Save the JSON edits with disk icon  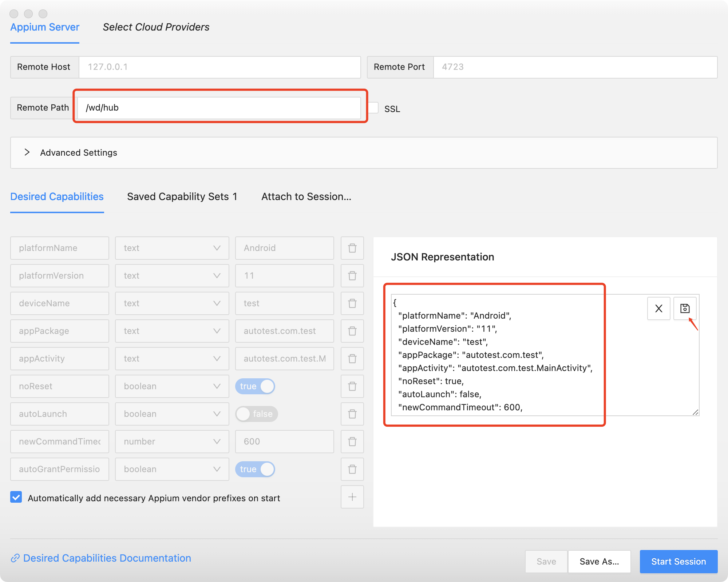[x=685, y=308]
